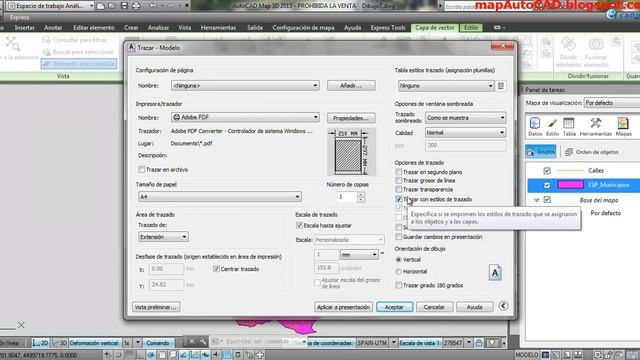
Task: Click the undo arrow in quick access toolbar
Action: [153, 6]
